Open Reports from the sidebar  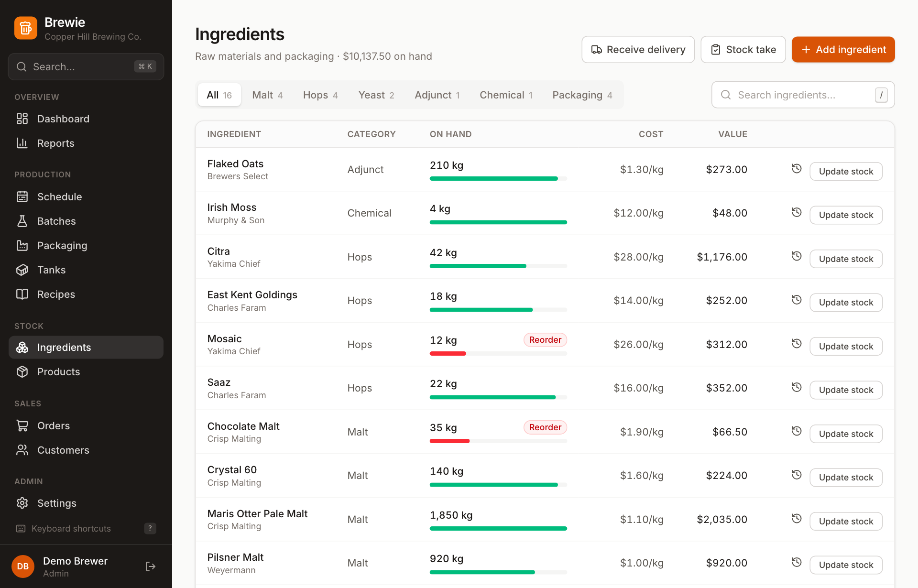[x=86, y=143]
